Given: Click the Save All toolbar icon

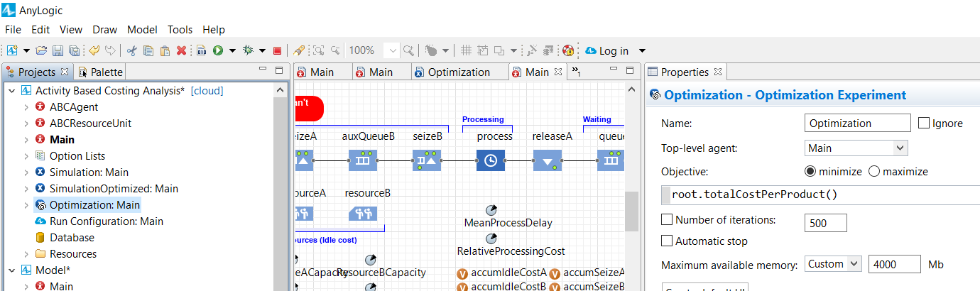Looking at the screenshot, I should (73, 50).
